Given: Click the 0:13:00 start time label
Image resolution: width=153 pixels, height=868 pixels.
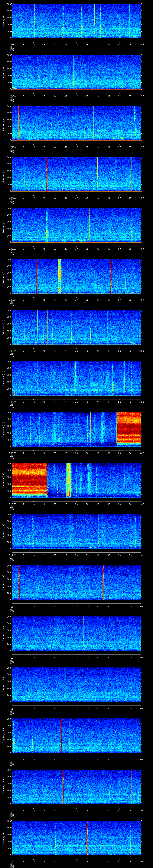Looking at the screenshot, I should point(12,657).
